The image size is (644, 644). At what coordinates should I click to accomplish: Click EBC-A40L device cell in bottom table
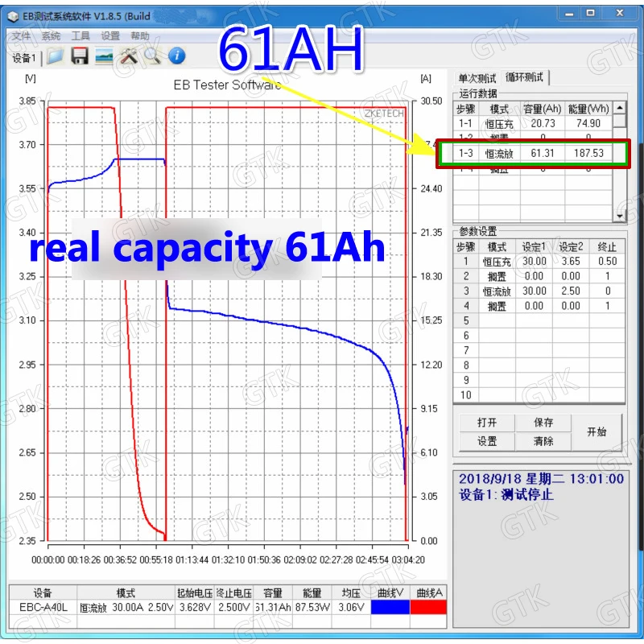(x=43, y=607)
